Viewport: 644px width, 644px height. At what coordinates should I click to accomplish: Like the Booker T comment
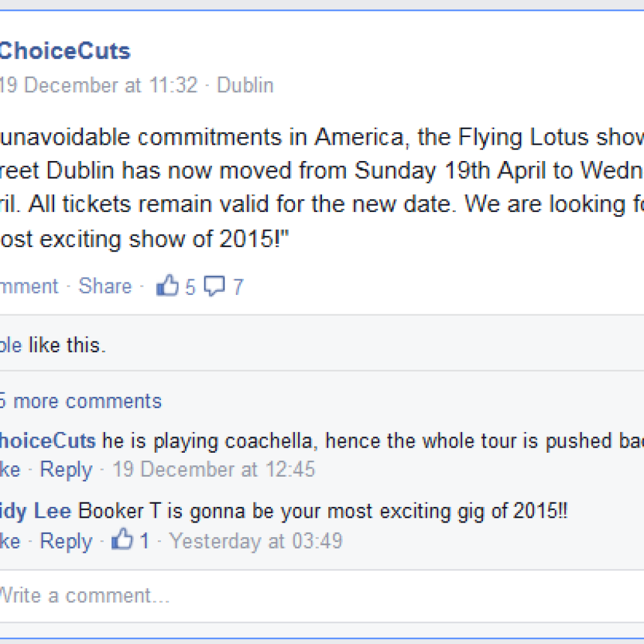[x=10, y=541]
